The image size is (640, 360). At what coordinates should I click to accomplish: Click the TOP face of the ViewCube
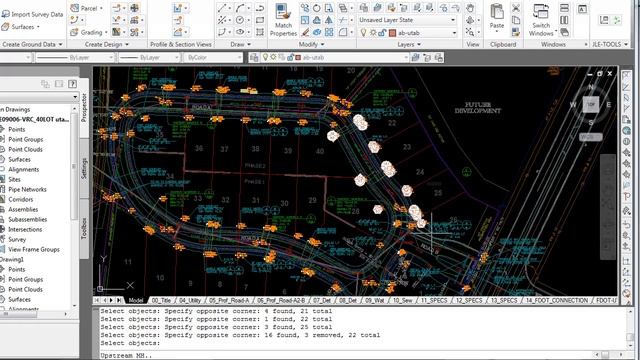pyautogui.click(x=591, y=104)
